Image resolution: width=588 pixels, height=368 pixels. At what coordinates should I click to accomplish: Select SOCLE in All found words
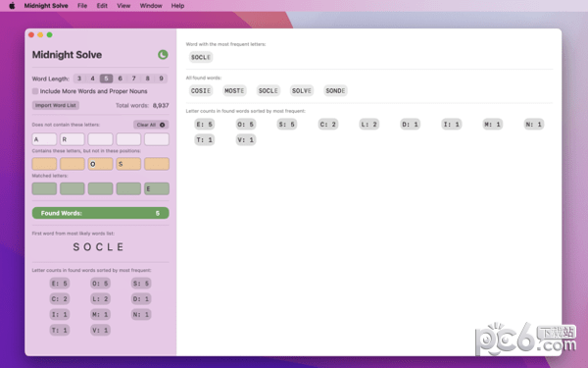coord(269,90)
